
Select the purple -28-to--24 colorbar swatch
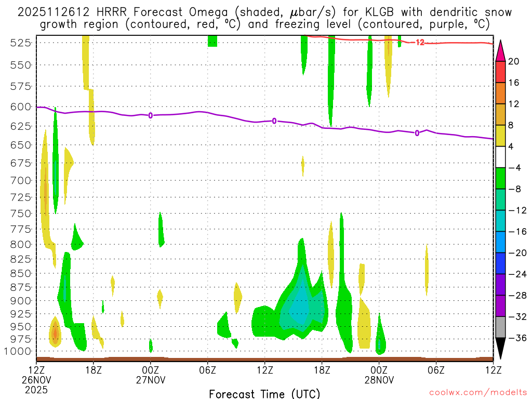point(500,285)
